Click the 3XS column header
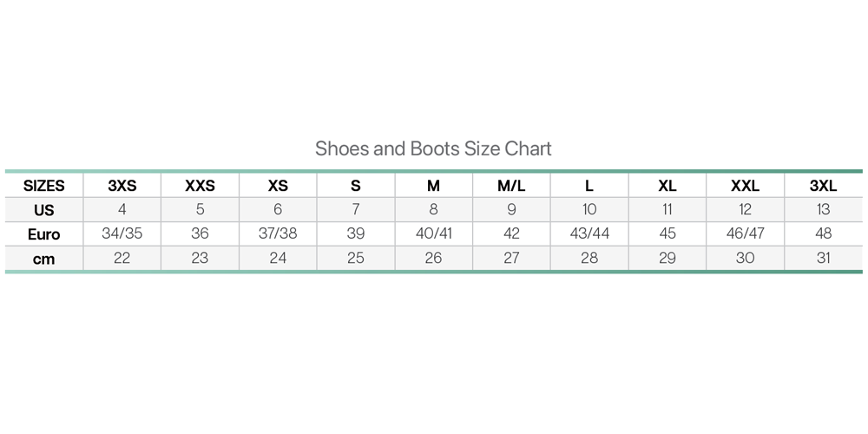The width and height of the screenshot is (868, 434). pos(122,186)
